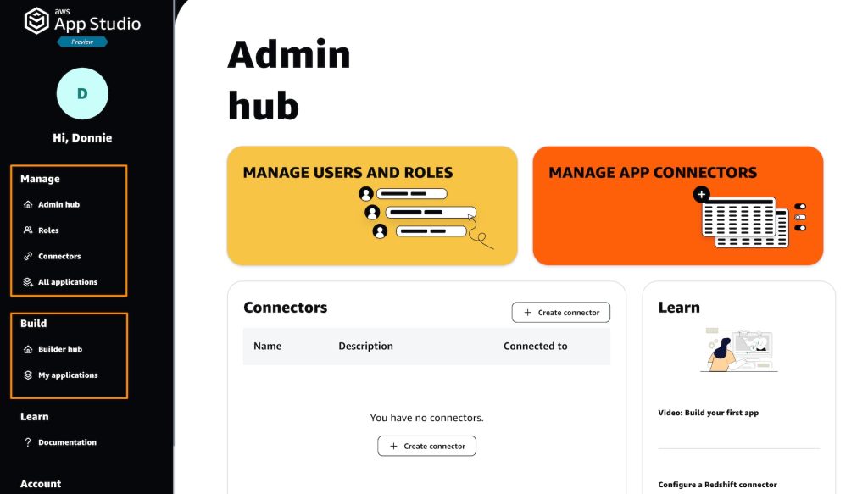Click the Admin hub home icon
Screen dimensions: 868x494
pyautogui.click(x=28, y=205)
